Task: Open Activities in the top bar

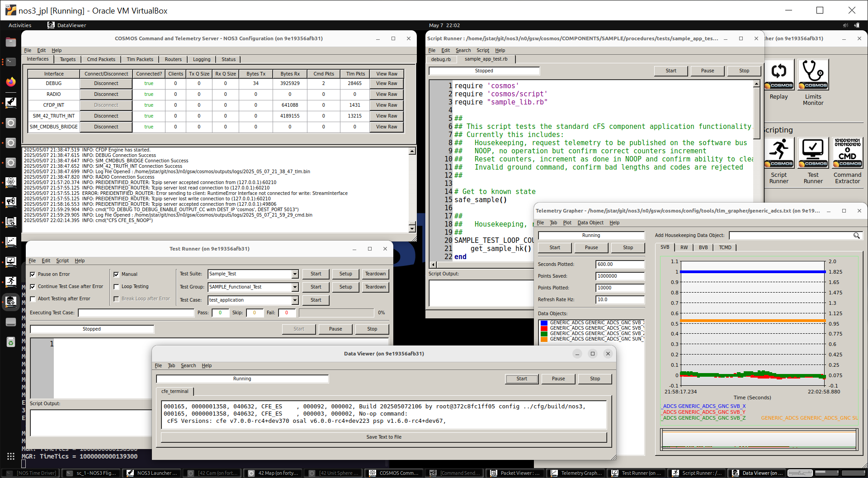Action: coord(20,25)
